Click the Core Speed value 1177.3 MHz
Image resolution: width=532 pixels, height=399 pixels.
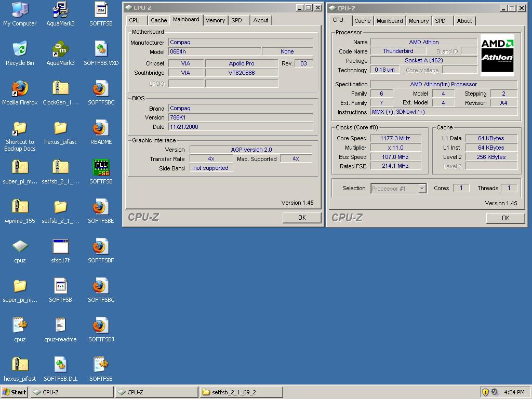tap(395, 138)
